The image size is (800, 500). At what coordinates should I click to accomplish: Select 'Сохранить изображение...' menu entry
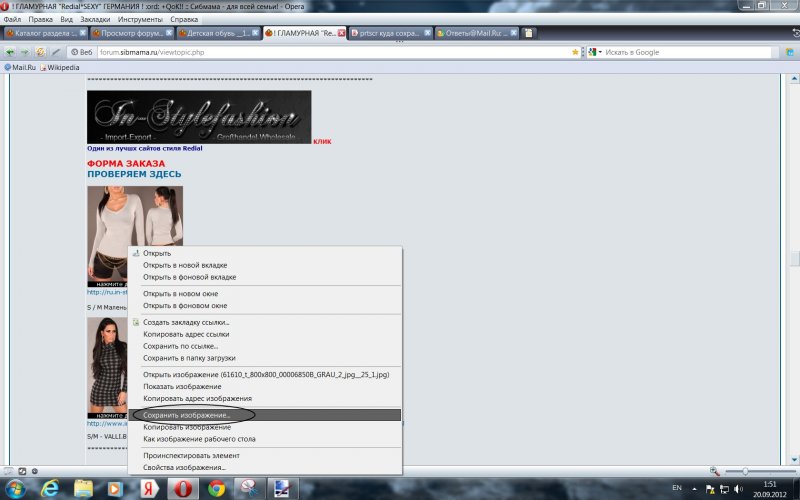[265, 415]
